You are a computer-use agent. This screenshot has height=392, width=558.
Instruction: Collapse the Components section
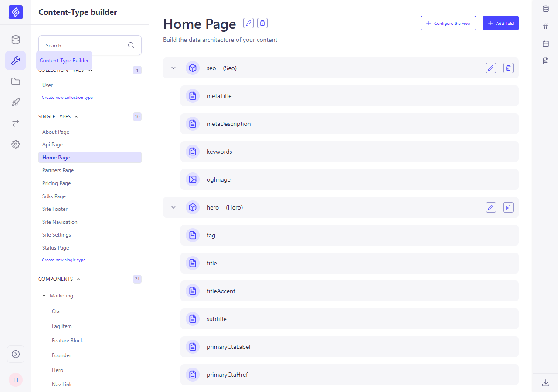coord(78,279)
